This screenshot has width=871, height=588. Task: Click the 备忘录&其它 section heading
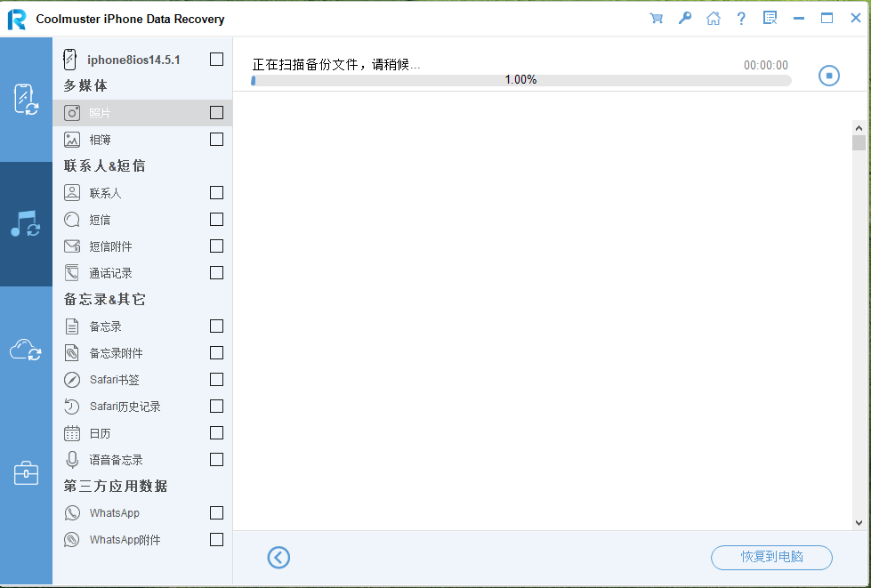[104, 299]
